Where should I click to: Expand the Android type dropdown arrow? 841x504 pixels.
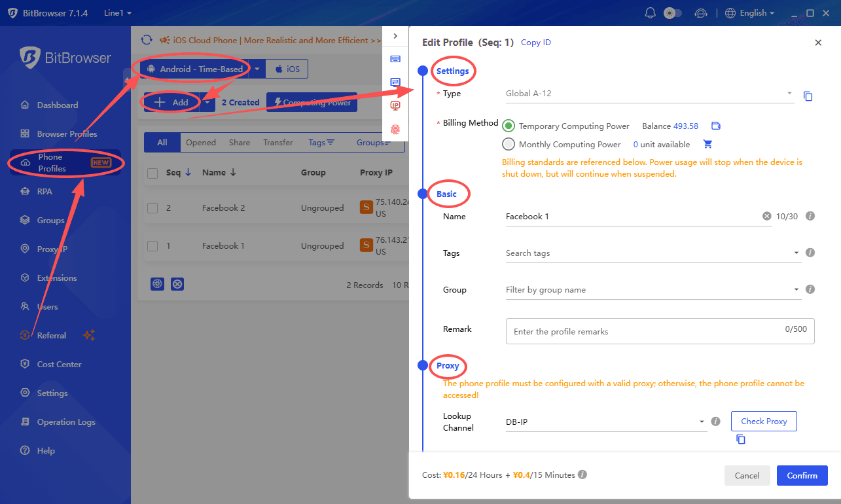point(257,69)
